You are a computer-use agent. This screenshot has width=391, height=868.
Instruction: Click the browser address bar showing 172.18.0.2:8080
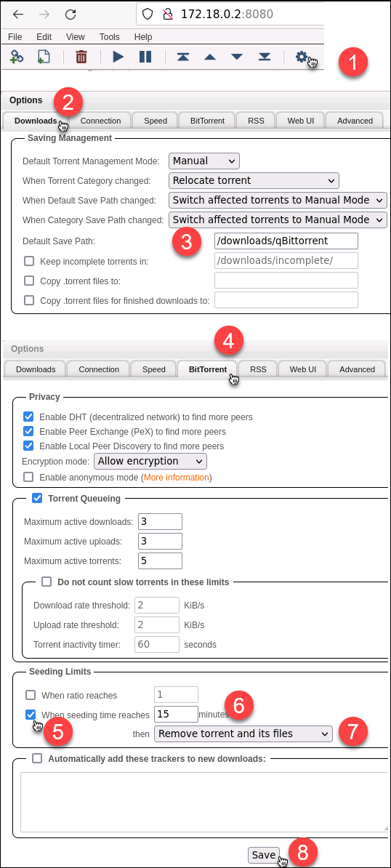(230, 14)
